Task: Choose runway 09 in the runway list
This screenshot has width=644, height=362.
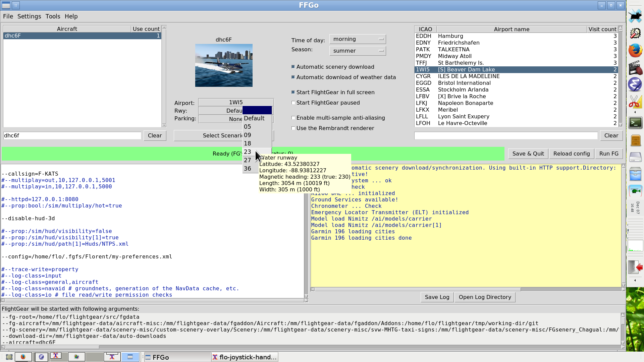Action: point(257,135)
